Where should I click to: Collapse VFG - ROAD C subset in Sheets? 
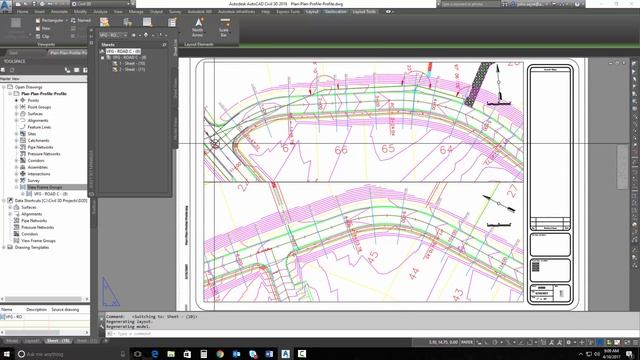coord(102,58)
